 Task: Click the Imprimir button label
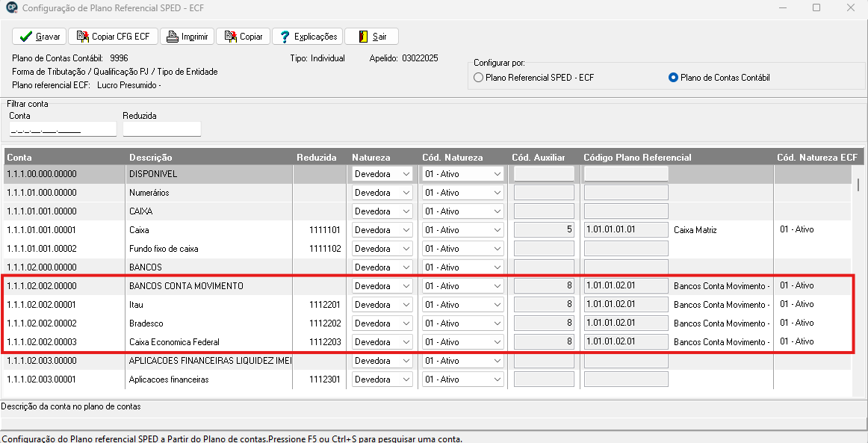pos(194,37)
